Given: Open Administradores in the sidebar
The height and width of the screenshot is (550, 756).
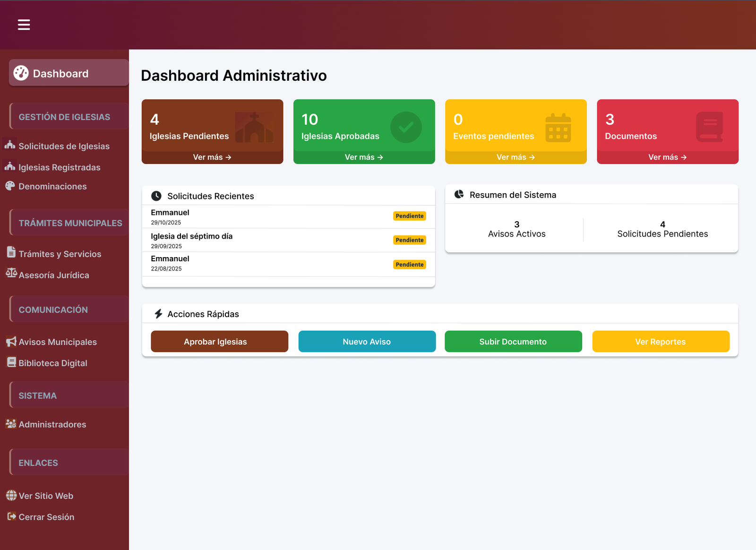Looking at the screenshot, I should click(x=52, y=424).
